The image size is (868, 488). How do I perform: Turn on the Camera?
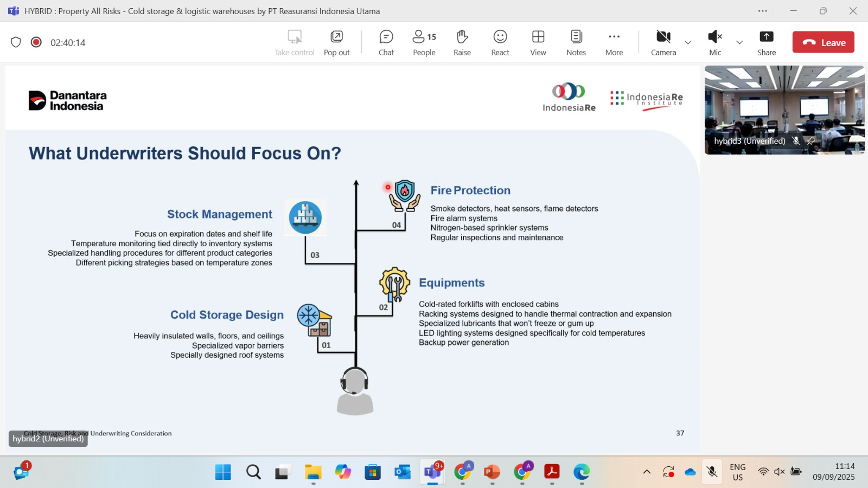(663, 43)
